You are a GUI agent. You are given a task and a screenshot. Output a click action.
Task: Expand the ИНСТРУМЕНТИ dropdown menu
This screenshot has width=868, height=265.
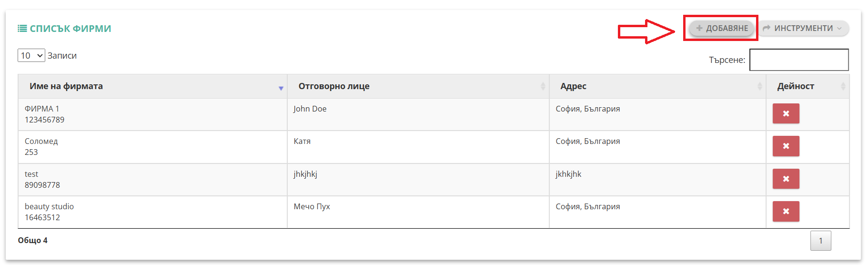click(803, 28)
